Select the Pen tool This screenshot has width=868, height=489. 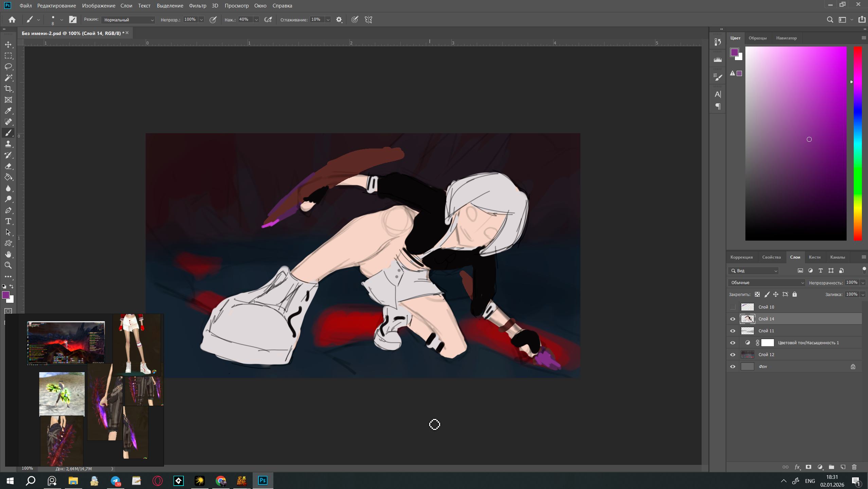[x=8, y=210]
